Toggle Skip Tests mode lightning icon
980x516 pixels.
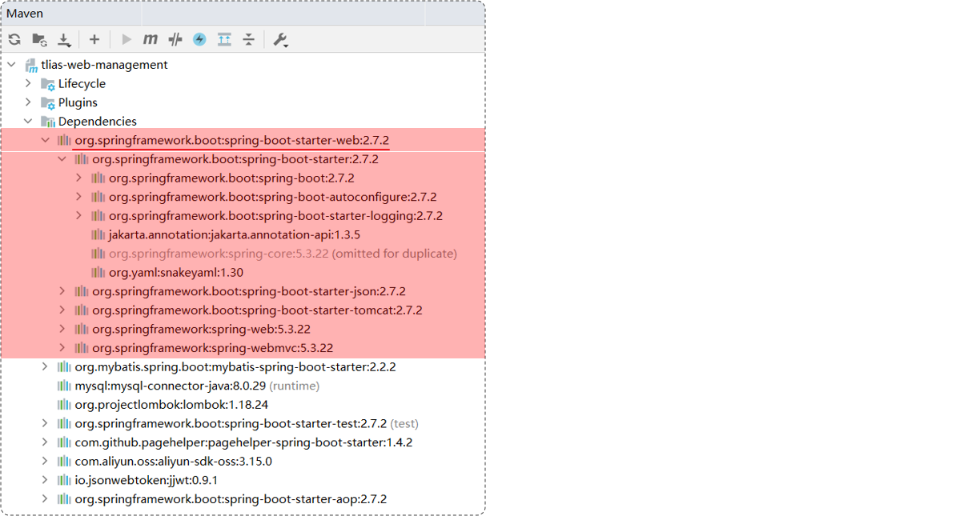(x=199, y=39)
